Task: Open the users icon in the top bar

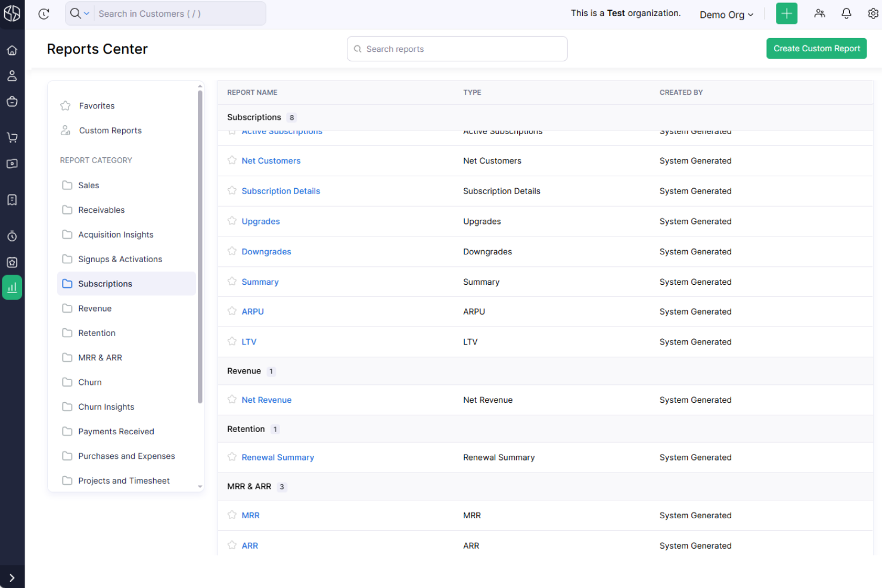Action: coord(819,13)
